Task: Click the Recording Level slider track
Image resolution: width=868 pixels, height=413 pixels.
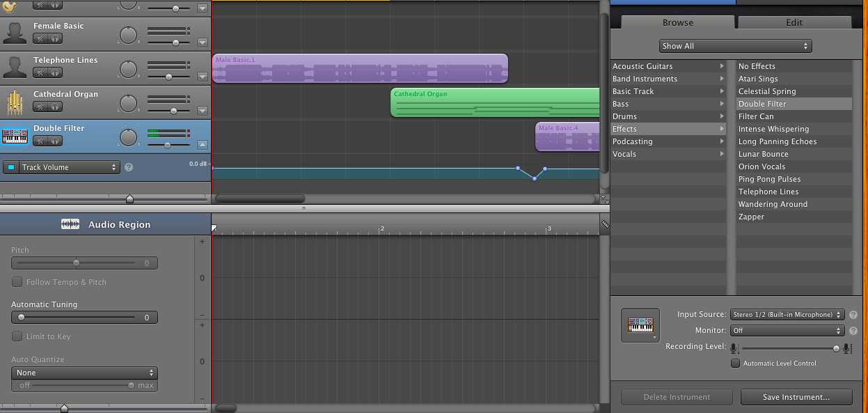Action: coord(787,348)
